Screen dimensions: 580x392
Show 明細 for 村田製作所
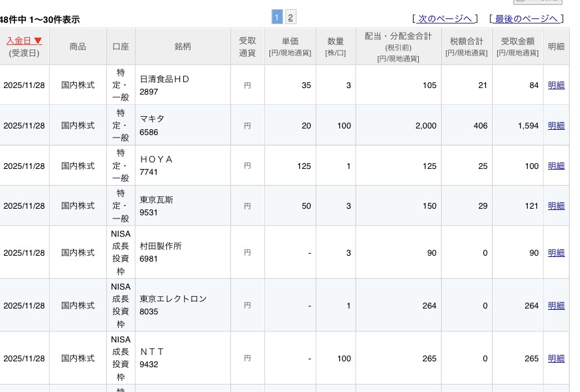[556, 253]
